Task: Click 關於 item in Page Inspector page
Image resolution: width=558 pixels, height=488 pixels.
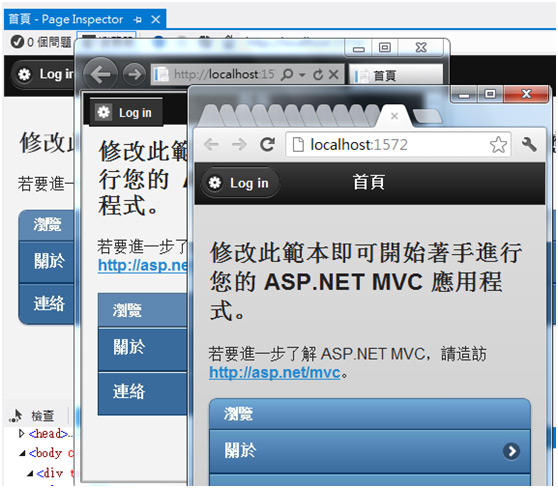Action: (47, 261)
